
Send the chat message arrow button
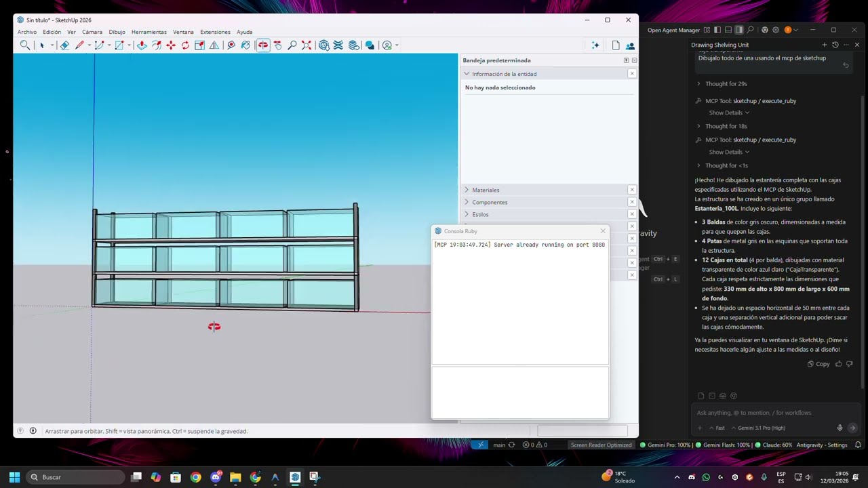[x=852, y=428]
